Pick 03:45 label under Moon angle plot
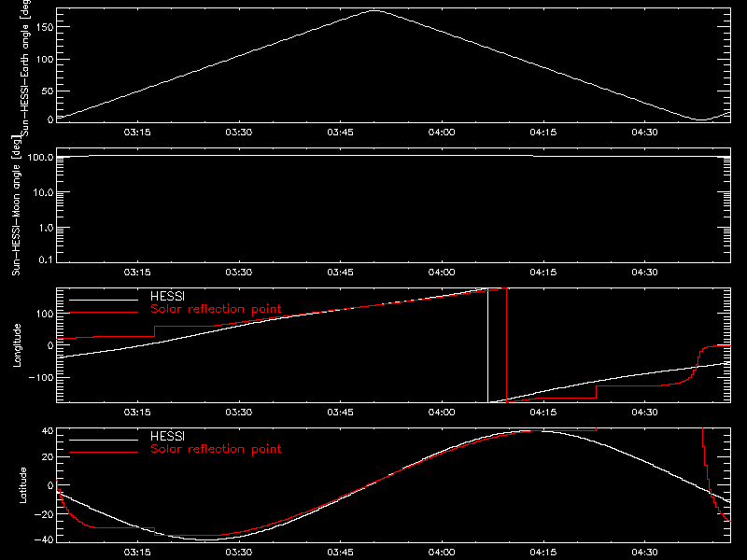 340,272
